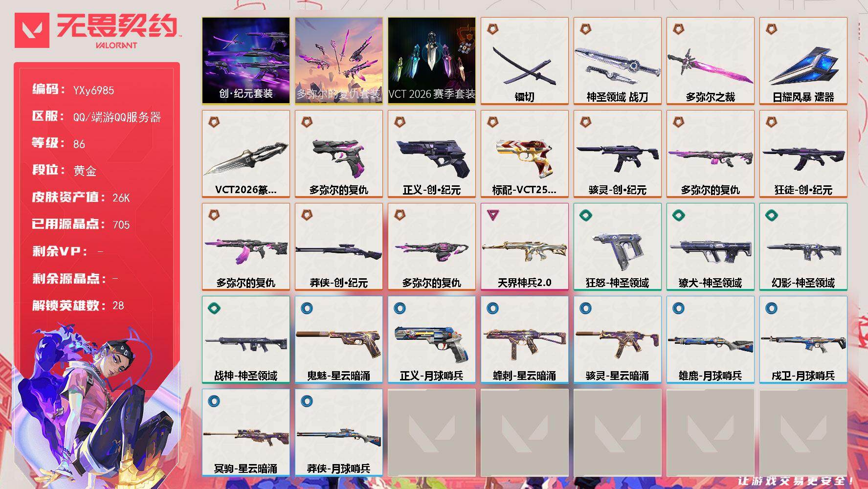This screenshot has width=868, height=489.
Task: Select the 神圣领域 战刀 melee icon
Action: [x=618, y=61]
